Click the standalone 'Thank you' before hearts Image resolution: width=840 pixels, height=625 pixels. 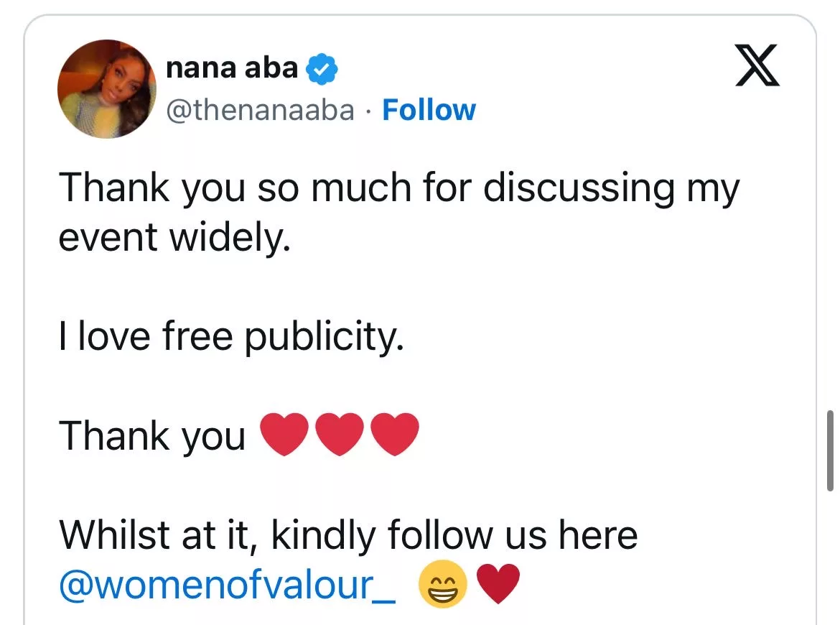pyautogui.click(x=152, y=436)
